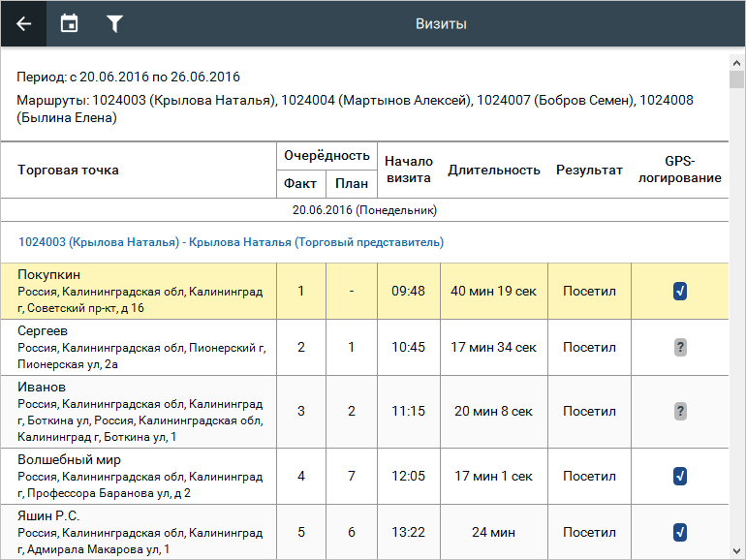Click the scrollbar up arrow
The height and width of the screenshot is (560, 746).
pos(736,62)
